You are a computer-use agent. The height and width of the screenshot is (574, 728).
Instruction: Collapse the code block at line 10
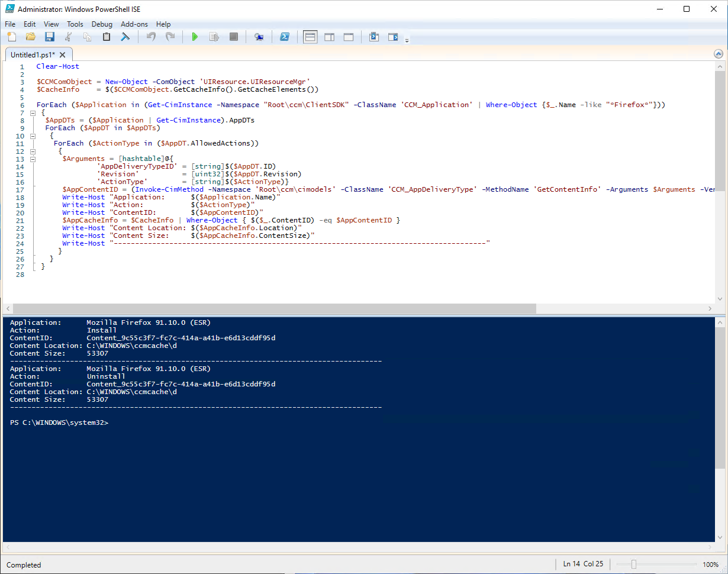33,136
